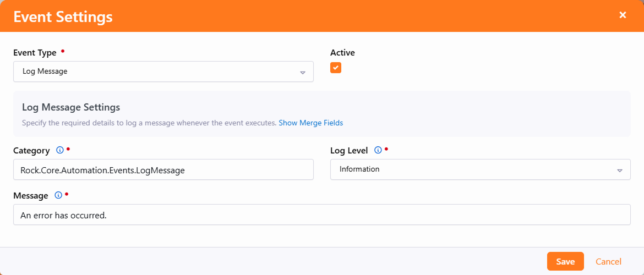
Task: Click the Event Type dropdown arrow
Action: pyautogui.click(x=302, y=72)
